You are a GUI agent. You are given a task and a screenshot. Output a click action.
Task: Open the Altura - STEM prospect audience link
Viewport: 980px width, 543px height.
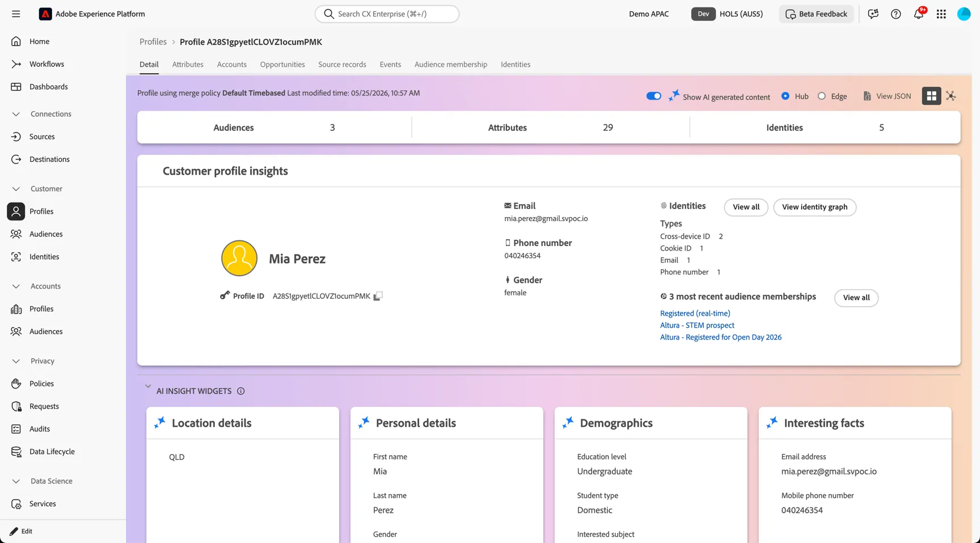tap(697, 325)
